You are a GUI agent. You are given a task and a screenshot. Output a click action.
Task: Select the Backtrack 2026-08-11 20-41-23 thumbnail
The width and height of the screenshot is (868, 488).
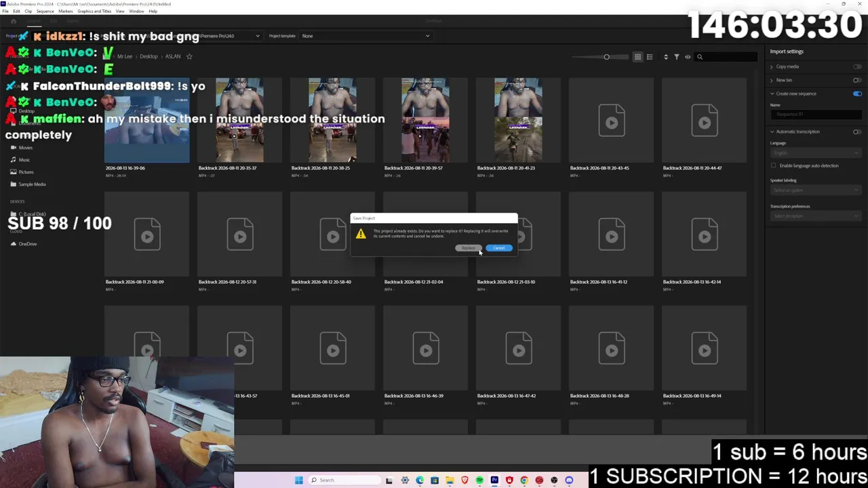519,121
